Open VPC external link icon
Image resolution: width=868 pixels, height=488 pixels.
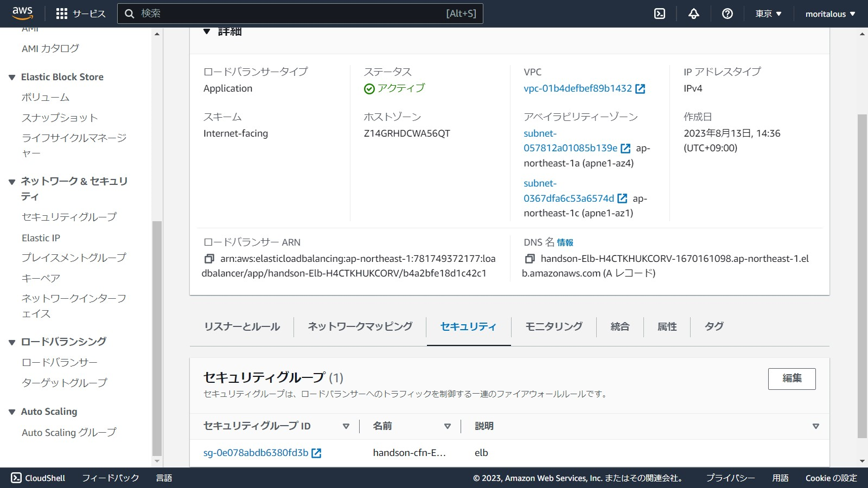pos(640,89)
